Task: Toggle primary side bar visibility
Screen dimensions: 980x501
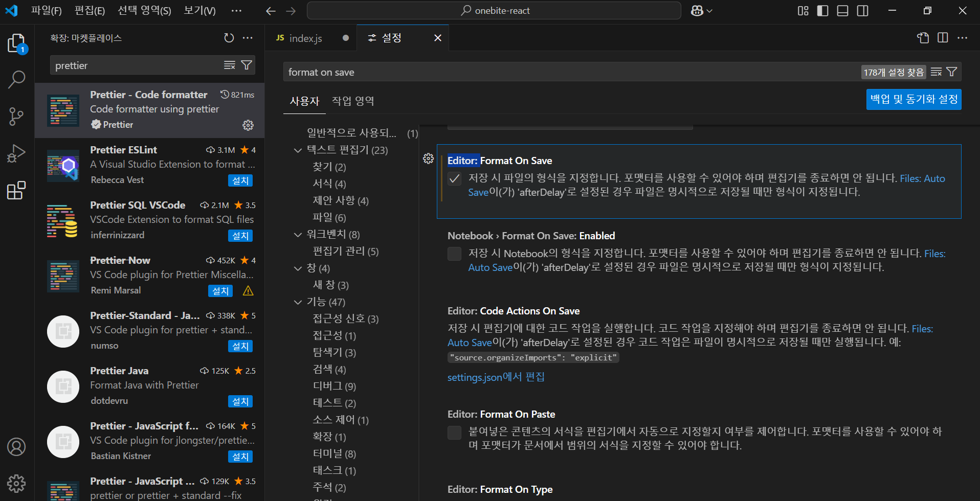Action: pos(823,11)
